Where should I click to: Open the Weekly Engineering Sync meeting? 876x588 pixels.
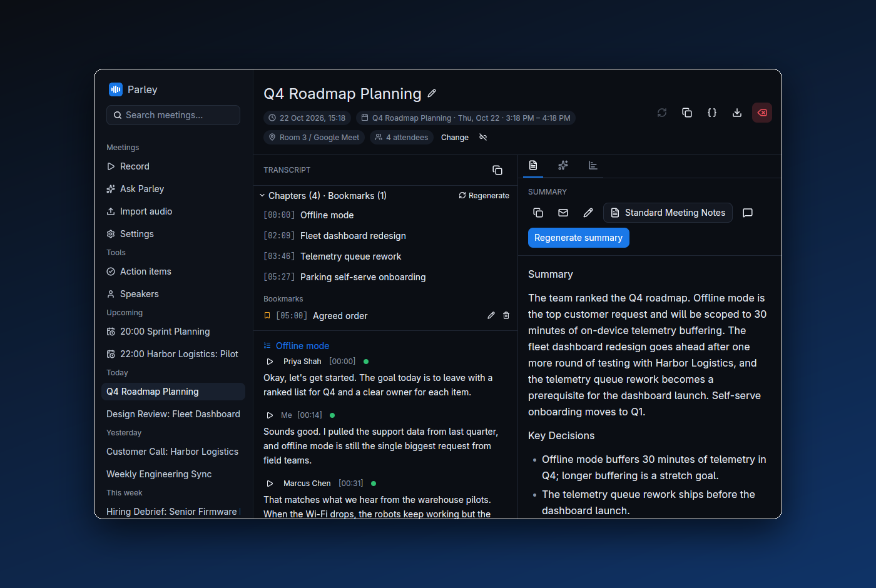click(x=173, y=474)
